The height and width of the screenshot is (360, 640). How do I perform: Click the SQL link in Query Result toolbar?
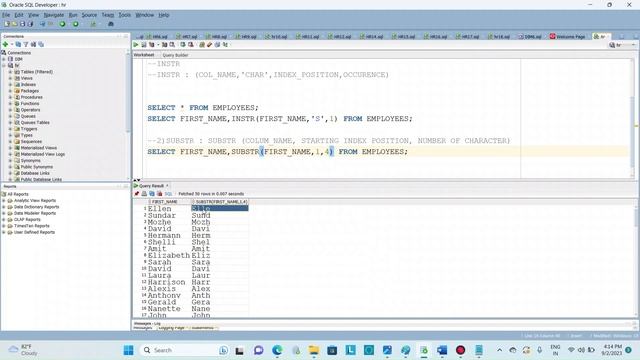coord(168,194)
